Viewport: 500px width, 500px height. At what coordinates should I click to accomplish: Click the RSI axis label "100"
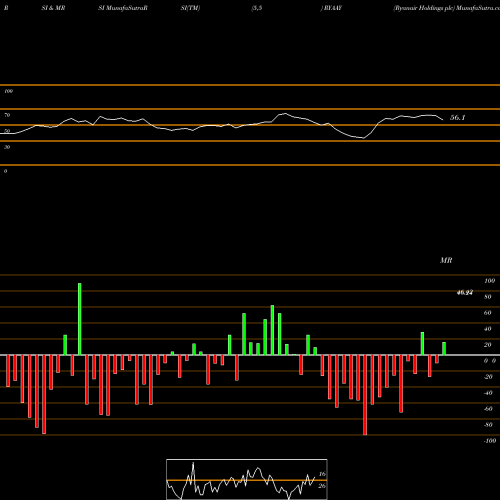(x=8, y=91)
